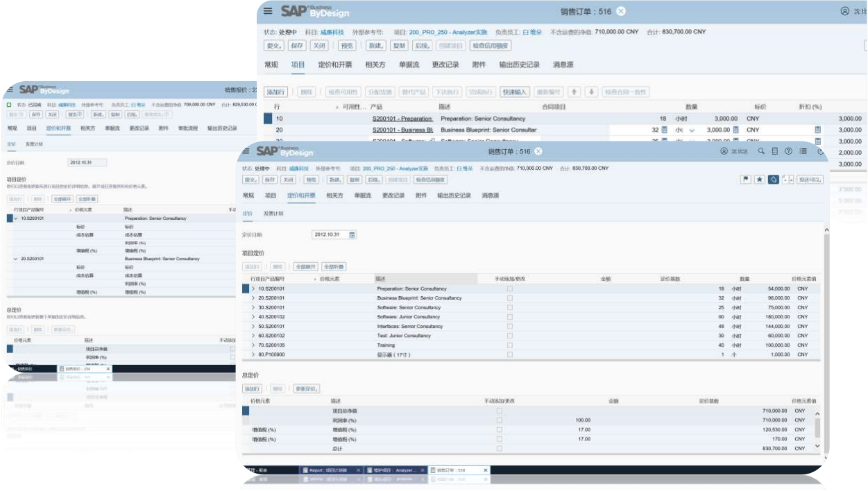Tick manual-change checkbox for Preparation: Senior Consultancy row
The width and height of the screenshot is (868, 491).
click(x=510, y=288)
